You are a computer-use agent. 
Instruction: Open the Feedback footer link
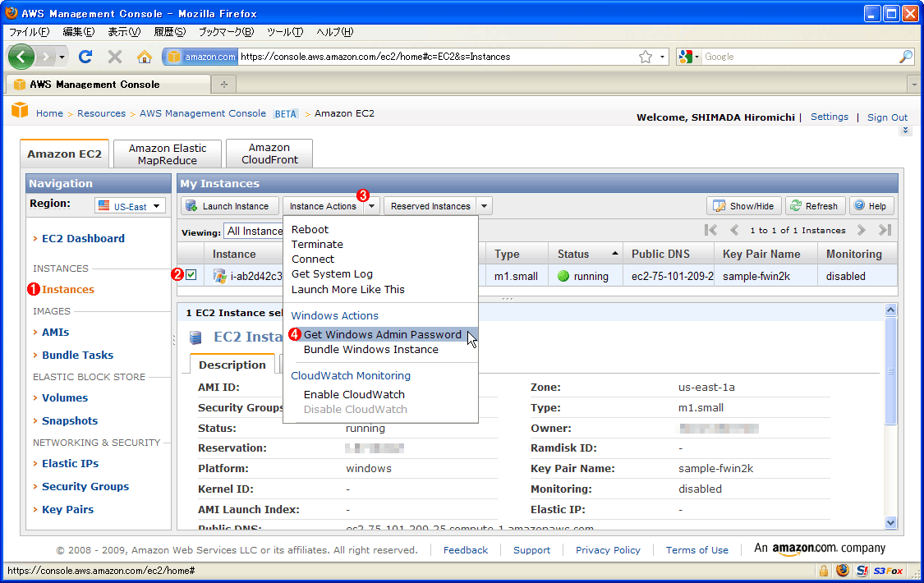click(466, 550)
